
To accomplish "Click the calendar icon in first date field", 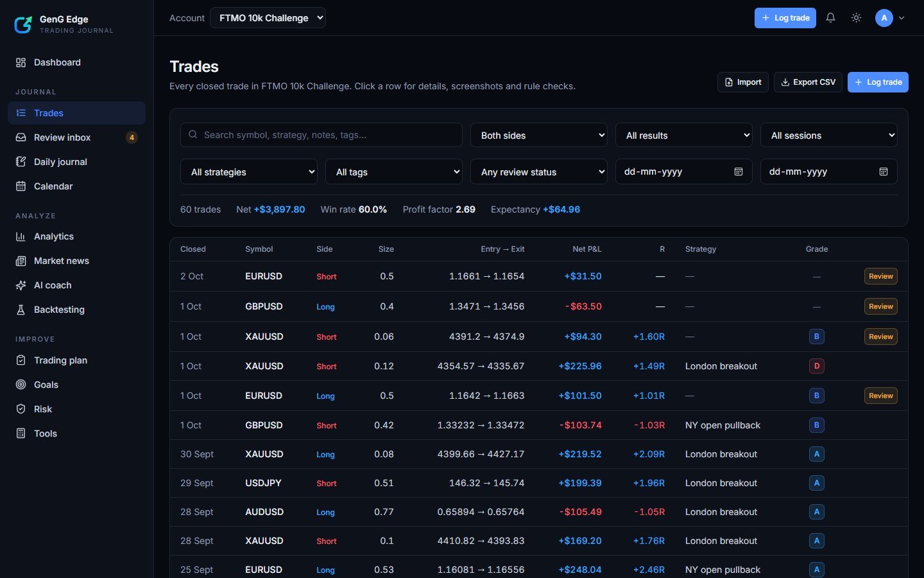I will [x=739, y=171].
